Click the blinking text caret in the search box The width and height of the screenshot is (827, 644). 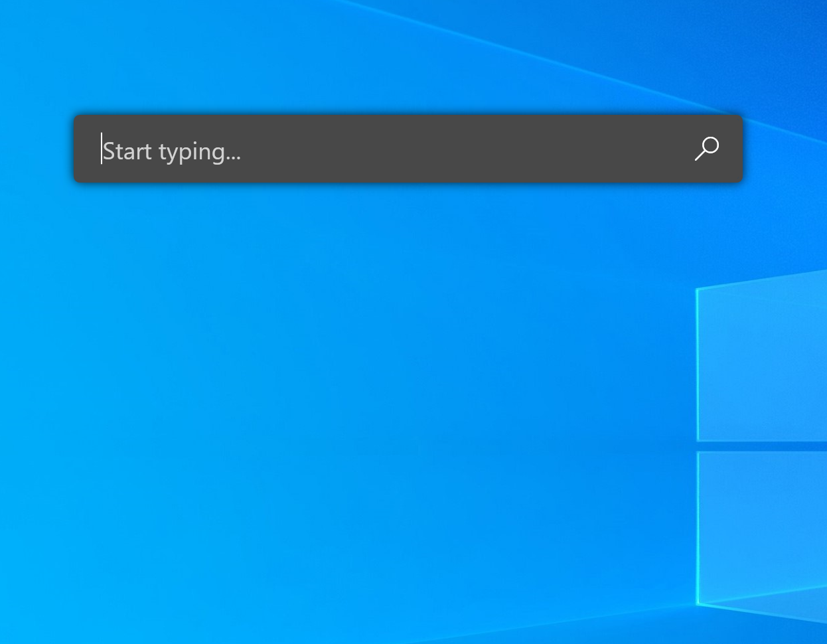tap(102, 148)
